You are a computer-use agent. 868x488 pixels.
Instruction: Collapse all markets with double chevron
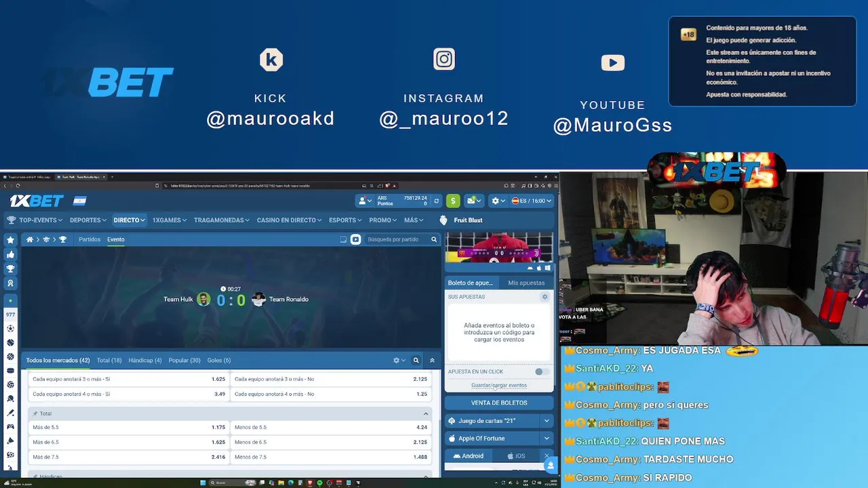(x=432, y=361)
